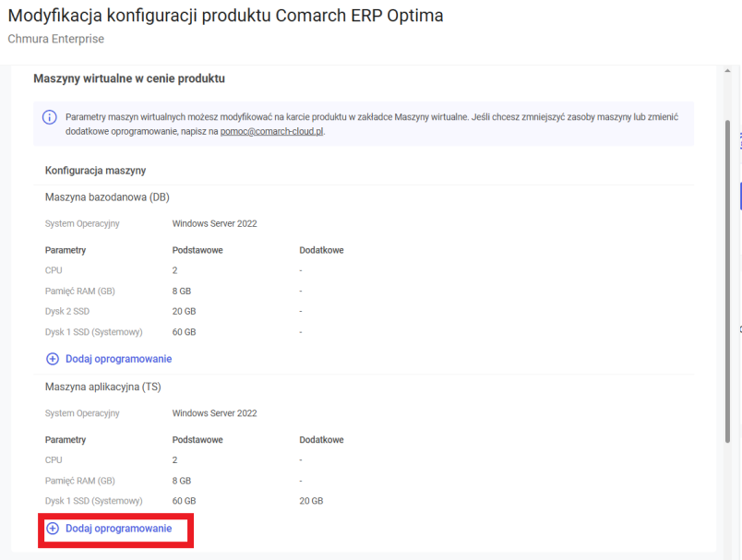742x560 pixels.
Task: Click the scroll-up arrow above the scrollbar
Action: point(727,71)
